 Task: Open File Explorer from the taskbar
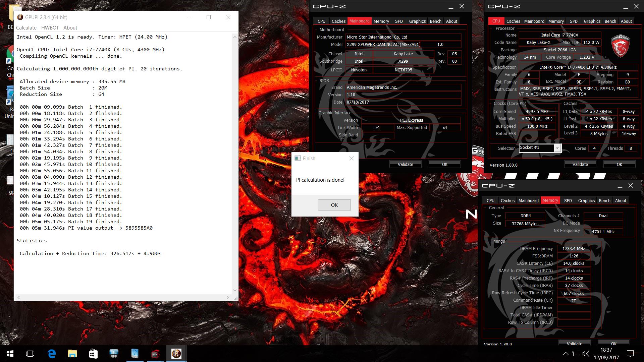click(x=72, y=354)
